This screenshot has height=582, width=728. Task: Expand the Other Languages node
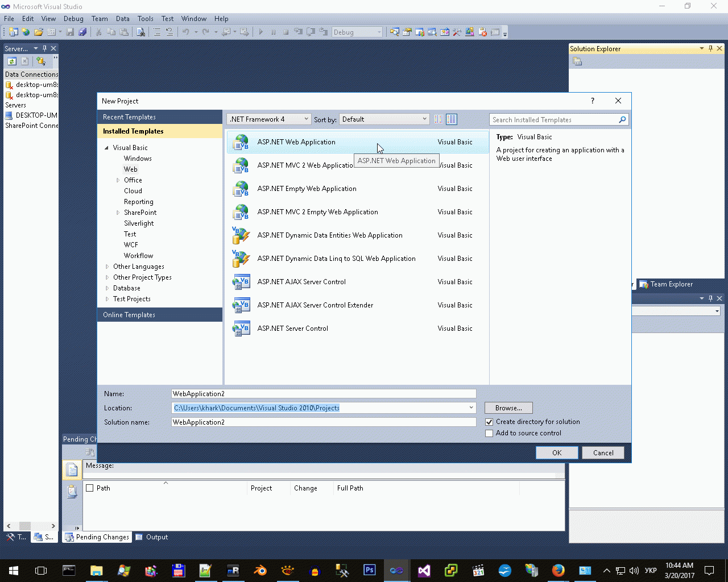tap(107, 267)
